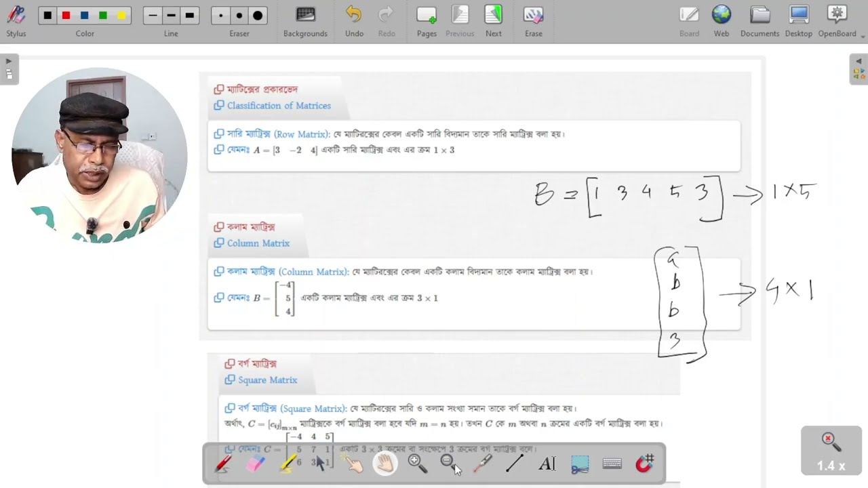Activate the Laser Pointer tool

pos(482,464)
